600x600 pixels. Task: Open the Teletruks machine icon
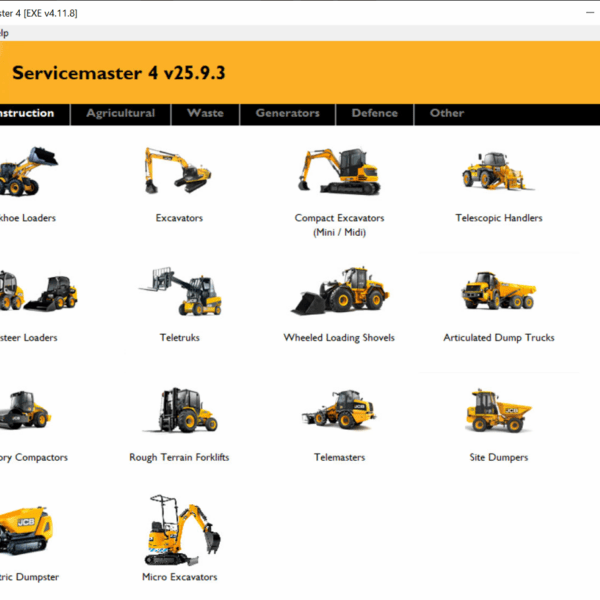coord(180,291)
